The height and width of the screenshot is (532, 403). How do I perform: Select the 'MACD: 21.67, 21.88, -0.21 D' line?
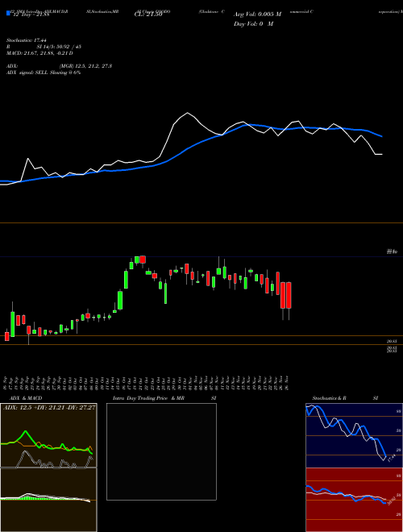(x=39, y=53)
